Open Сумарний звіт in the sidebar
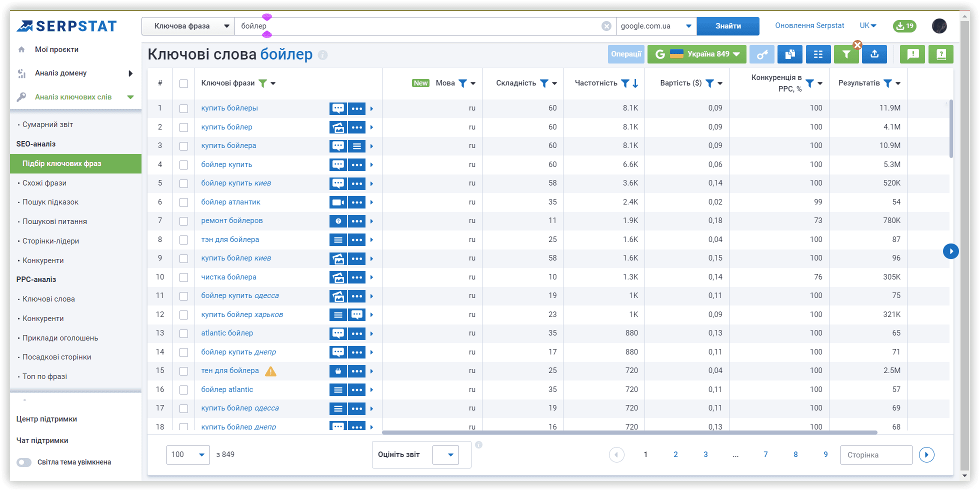 47,124
